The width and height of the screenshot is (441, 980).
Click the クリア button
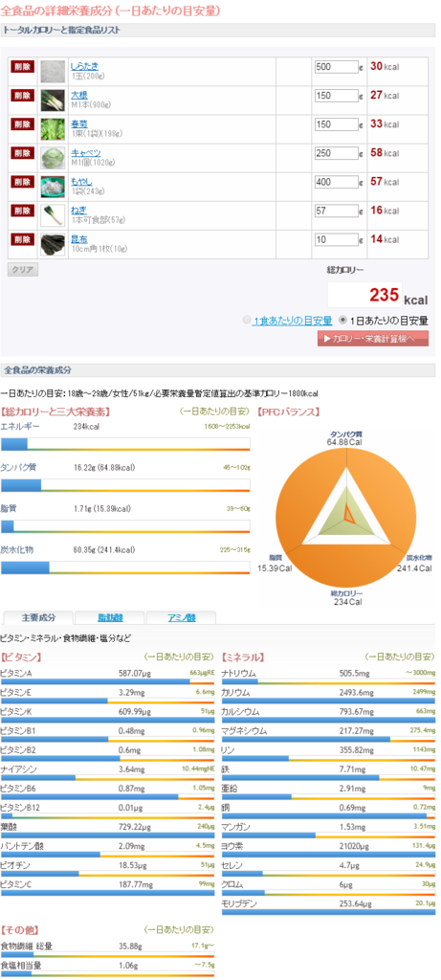point(23,269)
